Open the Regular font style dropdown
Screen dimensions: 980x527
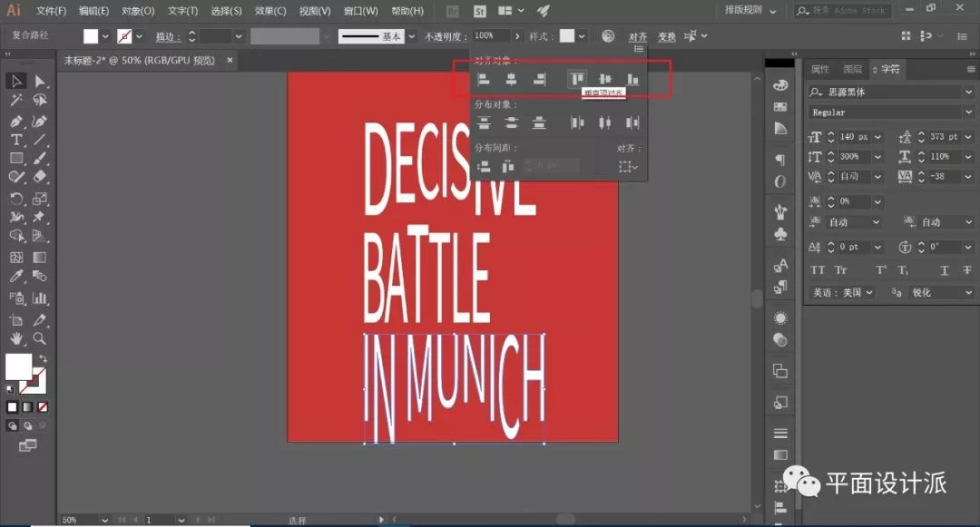point(967,112)
